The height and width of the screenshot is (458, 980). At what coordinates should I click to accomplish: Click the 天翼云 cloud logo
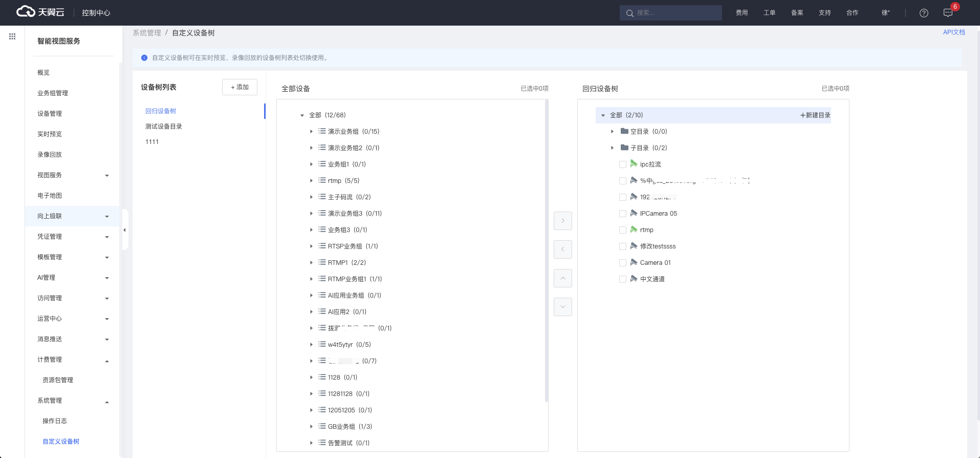40,12
